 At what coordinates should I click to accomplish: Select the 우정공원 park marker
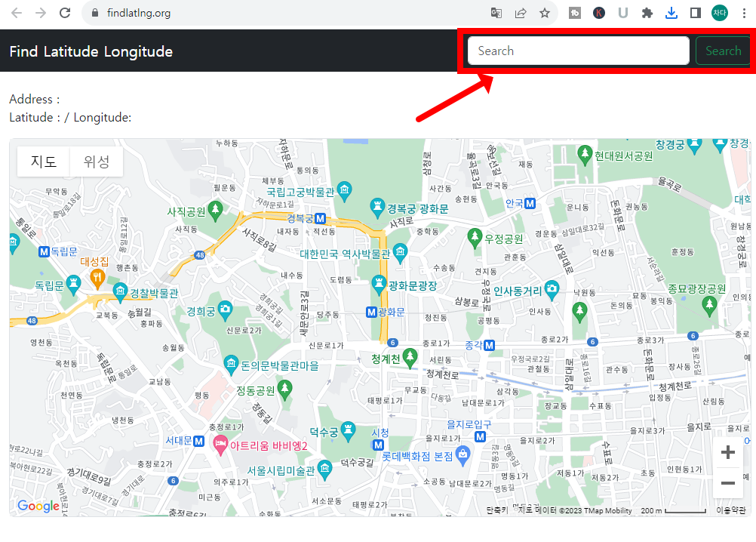(x=475, y=239)
